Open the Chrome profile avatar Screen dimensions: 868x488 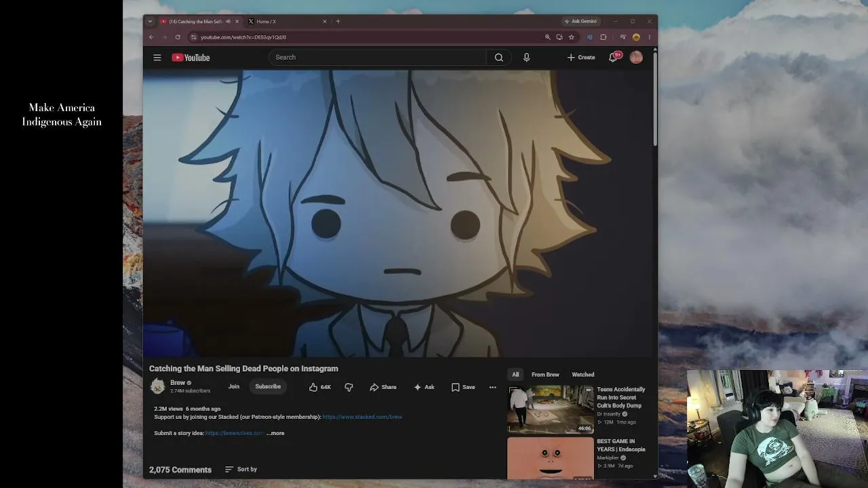[636, 37]
